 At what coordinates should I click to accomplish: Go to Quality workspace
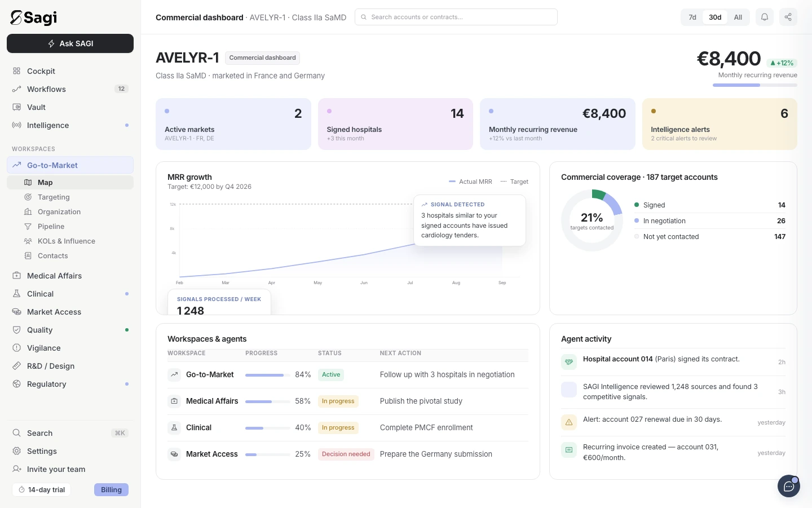[70, 330]
